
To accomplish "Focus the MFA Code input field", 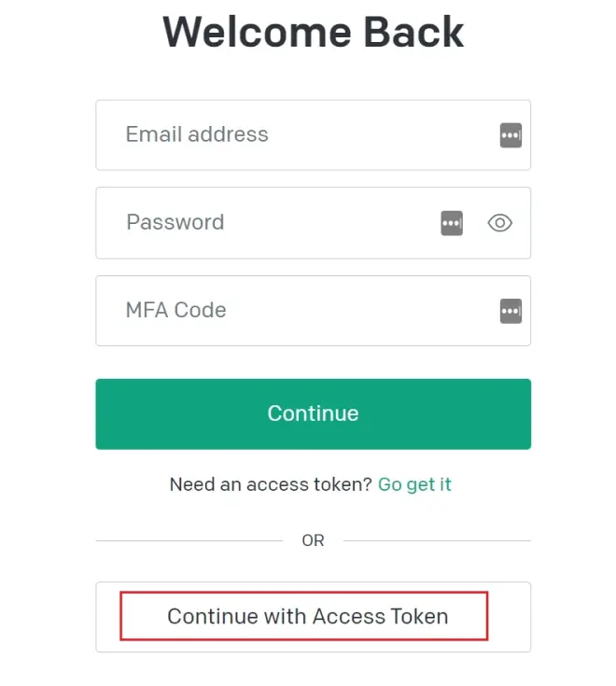I will [x=299, y=311].
